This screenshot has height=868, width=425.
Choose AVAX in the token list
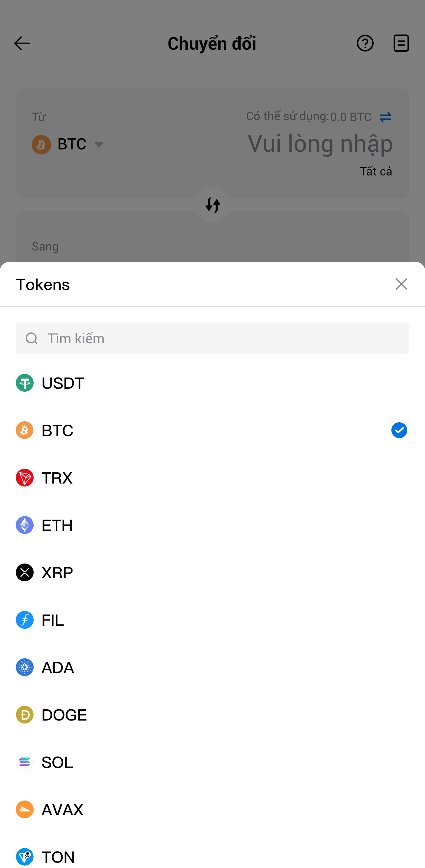(x=62, y=809)
